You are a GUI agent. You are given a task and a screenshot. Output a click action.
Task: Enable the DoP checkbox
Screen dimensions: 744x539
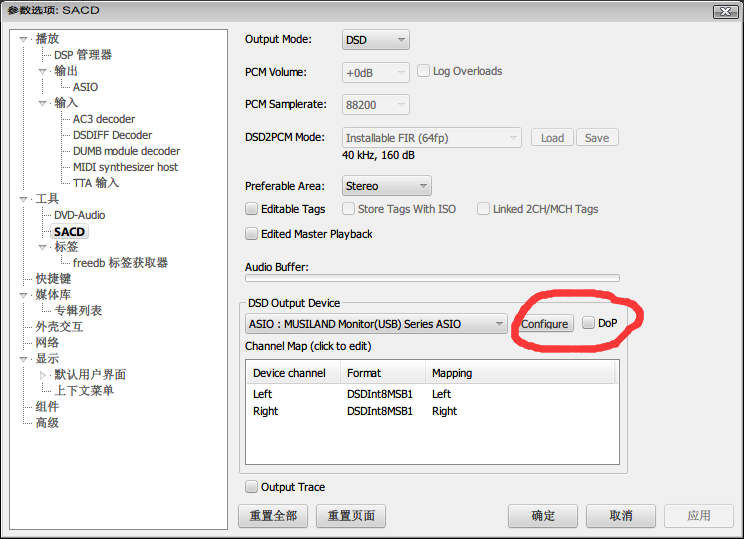589,323
